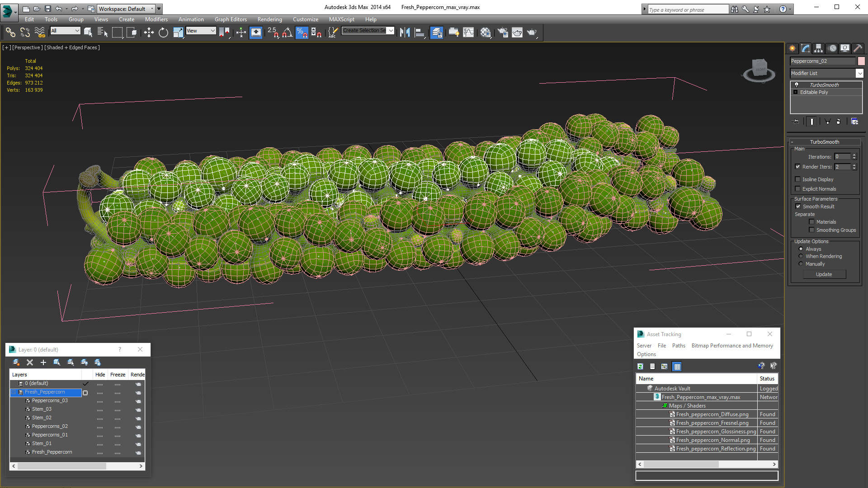This screenshot has width=868, height=488.
Task: Click the TurboSmooth Update button
Action: [x=824, y=274]
